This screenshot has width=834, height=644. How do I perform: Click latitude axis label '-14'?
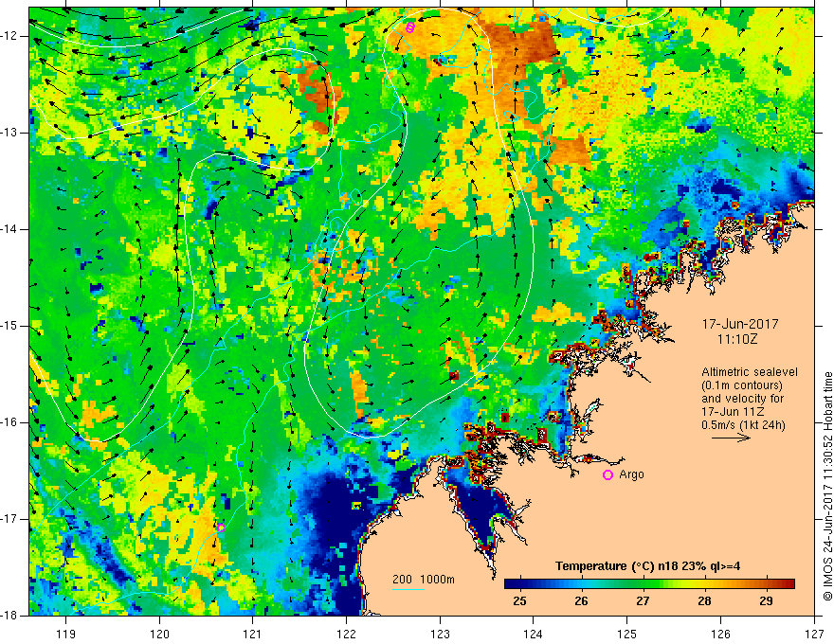point(10,229)
